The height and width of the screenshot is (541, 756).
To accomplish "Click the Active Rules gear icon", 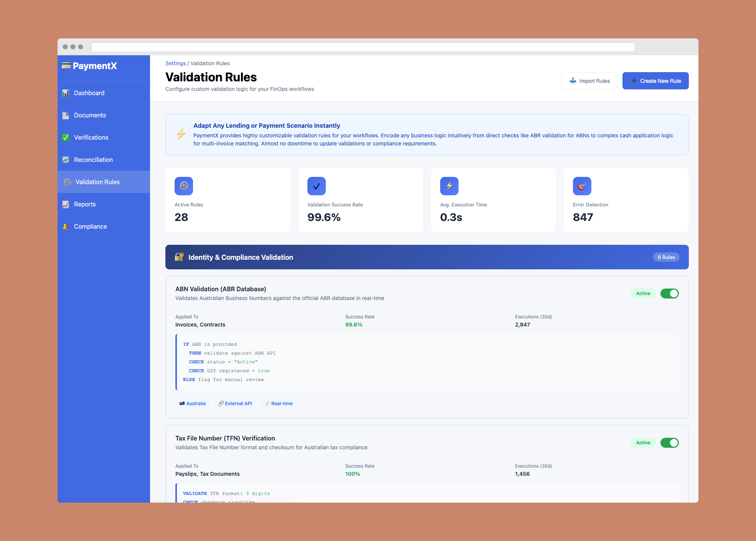I will (184, 186).
